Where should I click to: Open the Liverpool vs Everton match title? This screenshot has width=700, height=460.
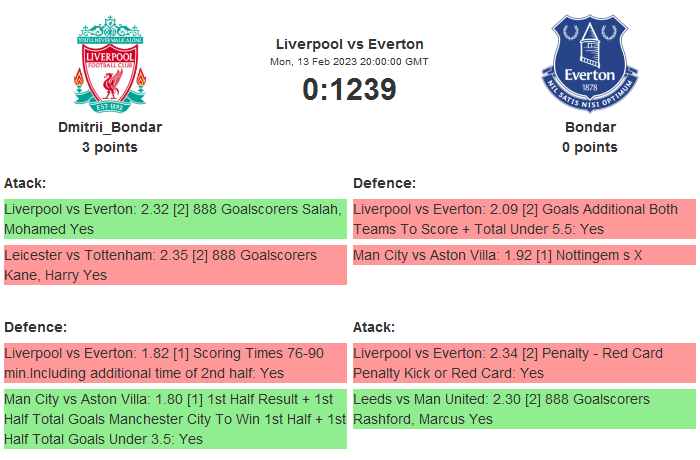[349, 44]
